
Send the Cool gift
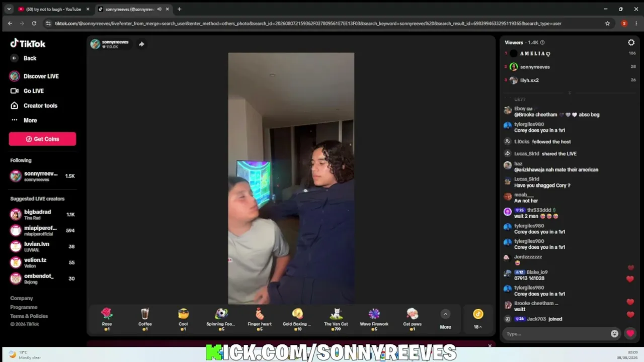pyautogui.click(x=183, y=320)
